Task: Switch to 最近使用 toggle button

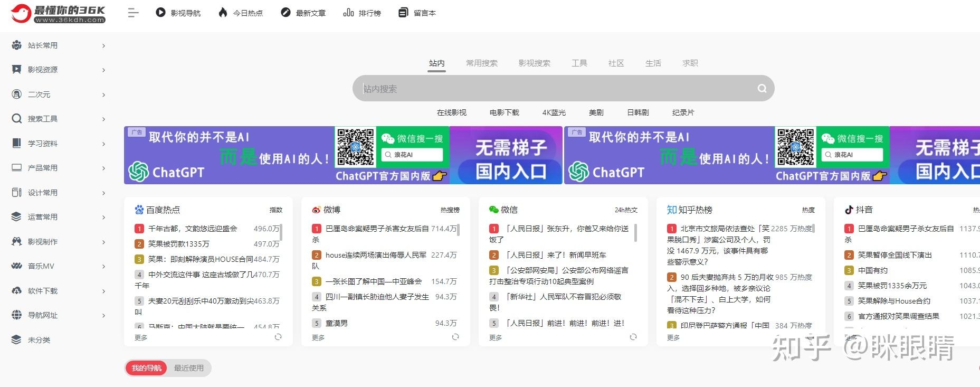Action: pyautogui.click(x=189, y=368)
